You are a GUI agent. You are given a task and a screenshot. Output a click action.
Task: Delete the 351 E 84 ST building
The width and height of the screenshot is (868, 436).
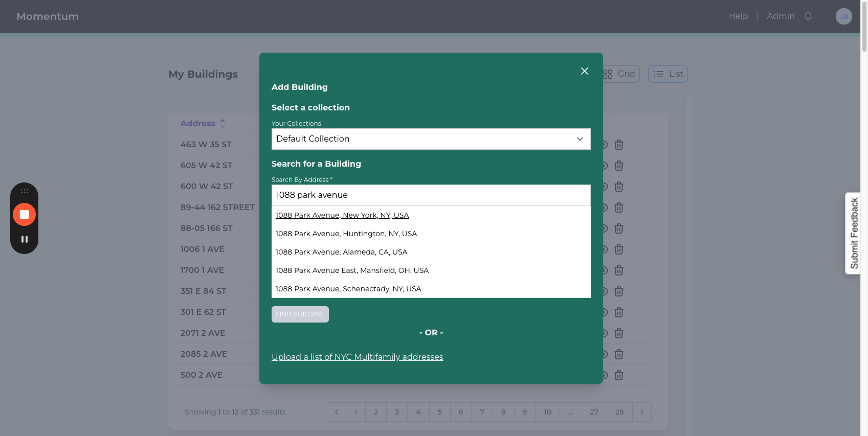(619, 291)
